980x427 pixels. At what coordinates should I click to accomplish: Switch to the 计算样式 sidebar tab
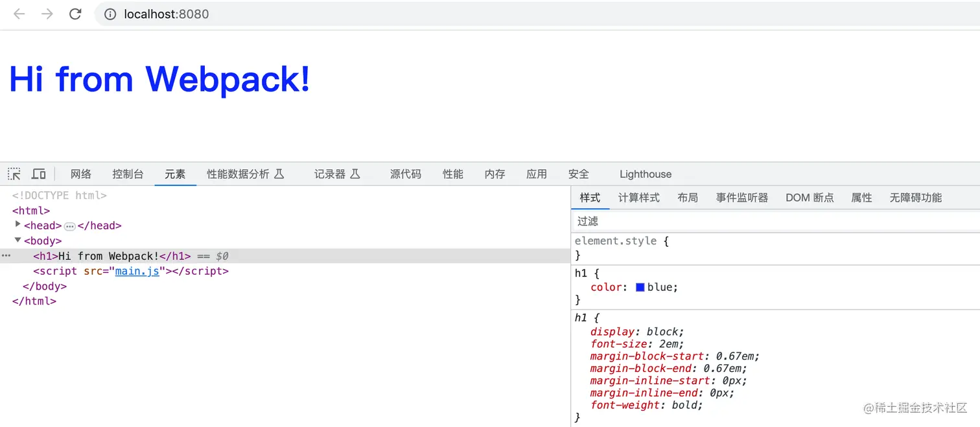tap(639, 198)
